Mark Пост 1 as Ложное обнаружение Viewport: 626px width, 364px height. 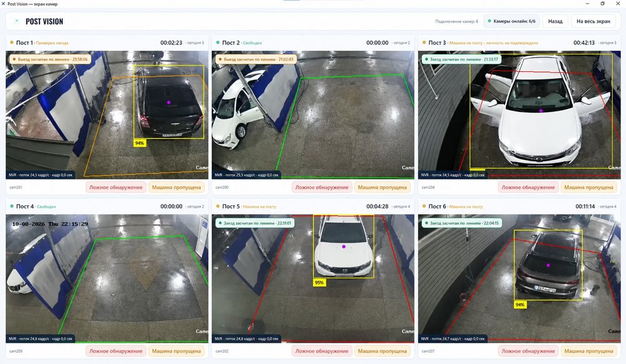coord(116,188)
